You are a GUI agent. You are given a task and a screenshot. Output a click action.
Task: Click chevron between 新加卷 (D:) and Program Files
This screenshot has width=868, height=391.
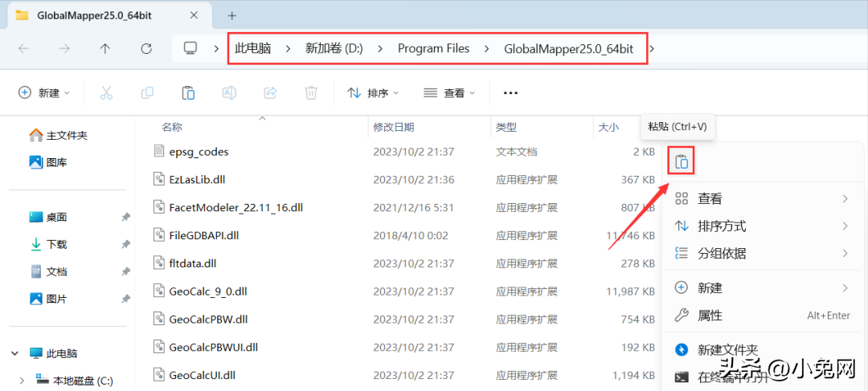click(380, 49)
